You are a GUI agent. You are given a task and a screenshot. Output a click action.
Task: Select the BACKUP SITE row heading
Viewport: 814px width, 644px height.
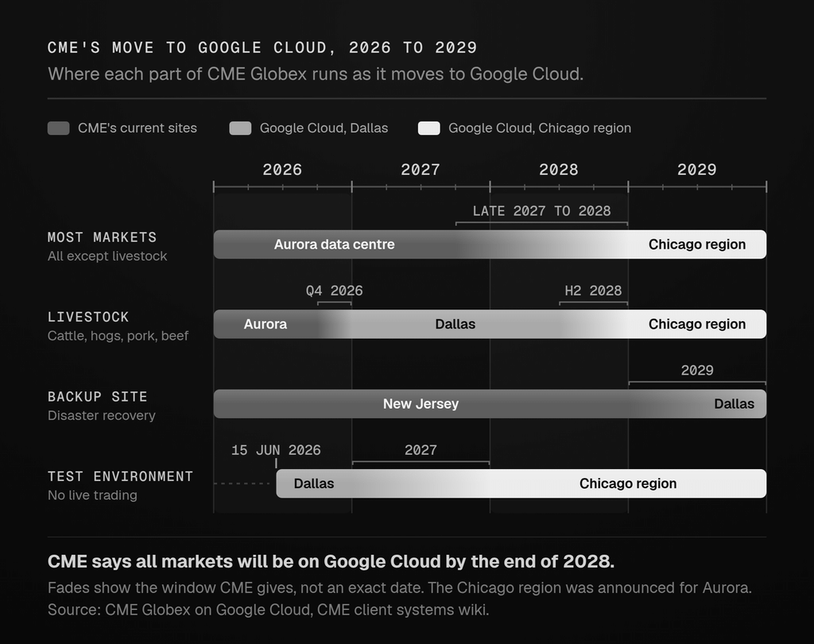click(x=98, y=397)
